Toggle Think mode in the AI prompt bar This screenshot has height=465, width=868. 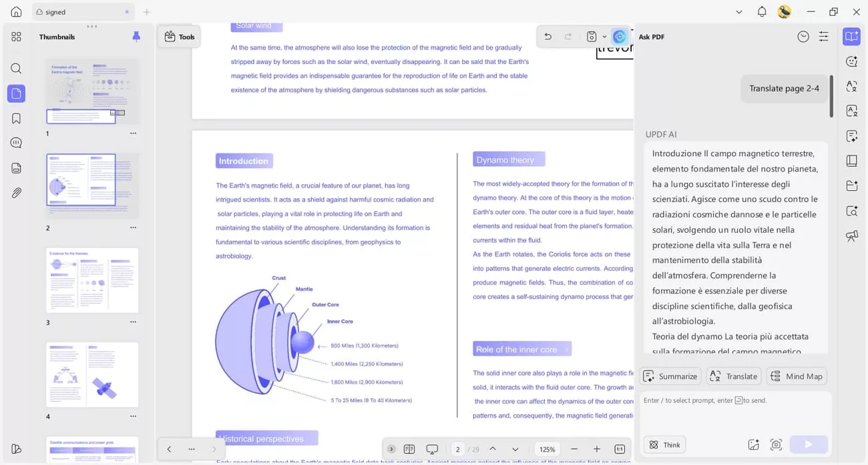pyautogui.click(x=664, y=444)
